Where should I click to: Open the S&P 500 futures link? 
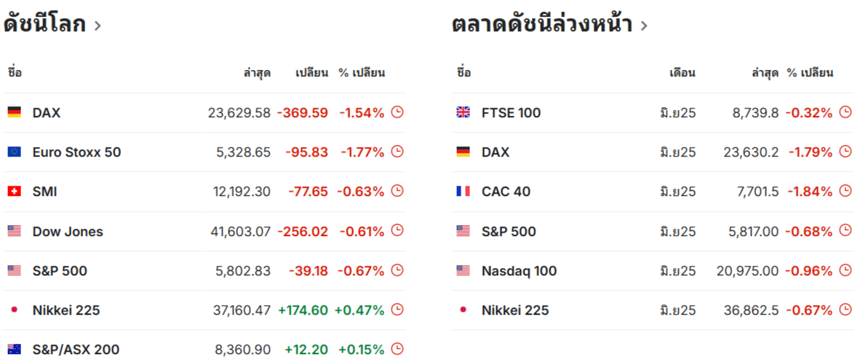[x=509, y=231]
